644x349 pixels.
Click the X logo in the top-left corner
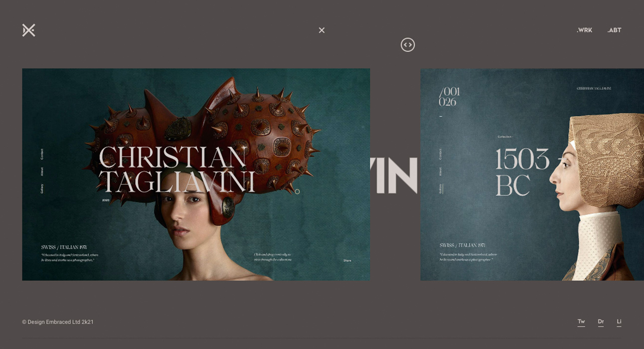[x=28, y=30]
